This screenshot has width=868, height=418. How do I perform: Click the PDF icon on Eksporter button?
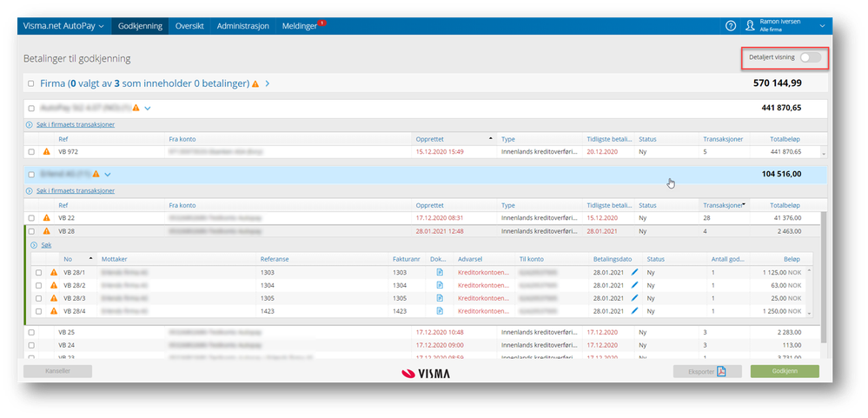721,371
